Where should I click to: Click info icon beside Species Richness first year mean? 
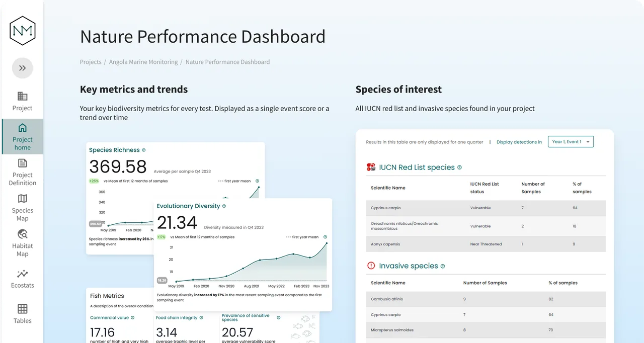[257, 181]
